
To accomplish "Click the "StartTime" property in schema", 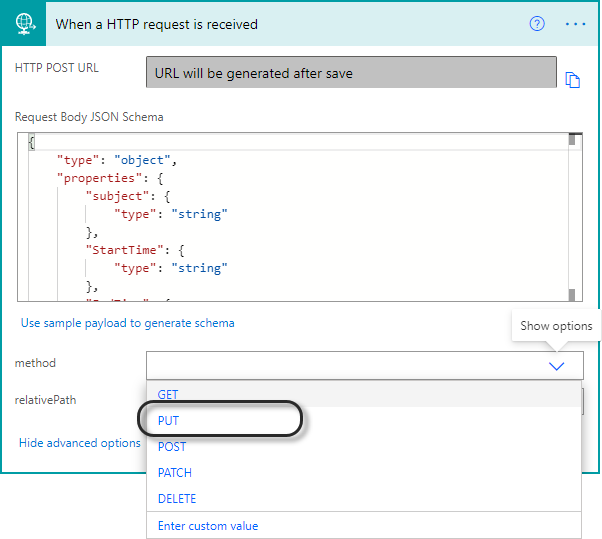I will (x=125, y=250).
